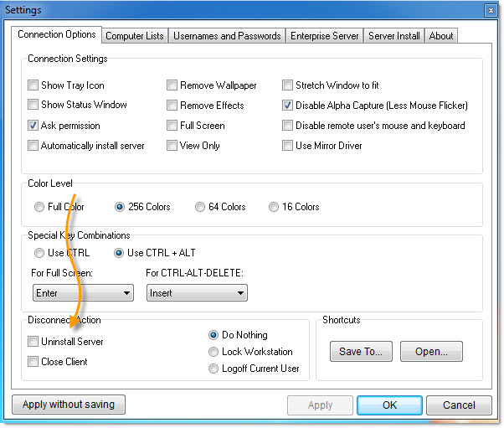Select the Use CTRL radio button
This screenshot has width=504, height=428.
pyautogui.click(x=39, y=253)
